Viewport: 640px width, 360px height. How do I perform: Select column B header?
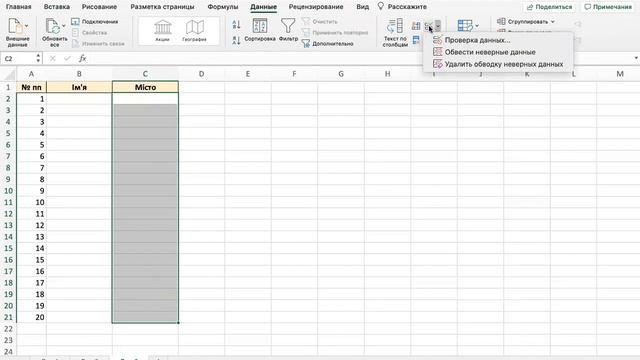[79, 74]
